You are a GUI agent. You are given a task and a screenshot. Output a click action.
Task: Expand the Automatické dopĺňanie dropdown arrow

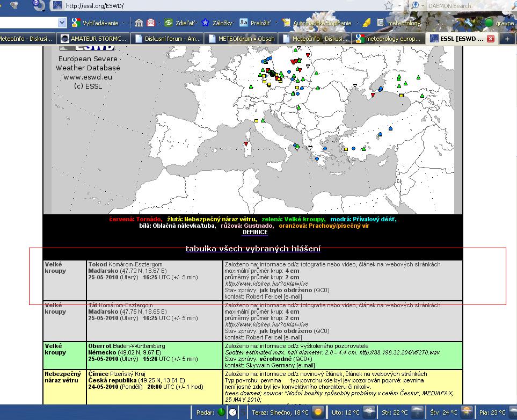click(x=358, y=23)
